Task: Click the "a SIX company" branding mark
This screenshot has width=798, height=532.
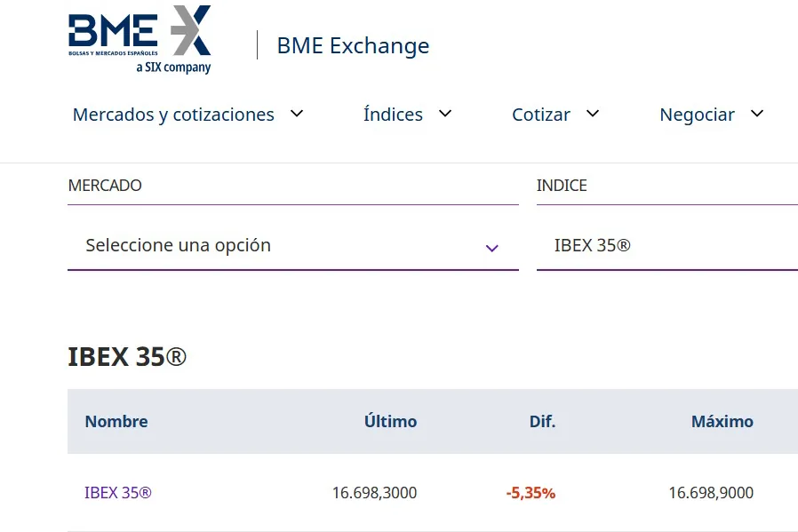Action: coord(174,65)
